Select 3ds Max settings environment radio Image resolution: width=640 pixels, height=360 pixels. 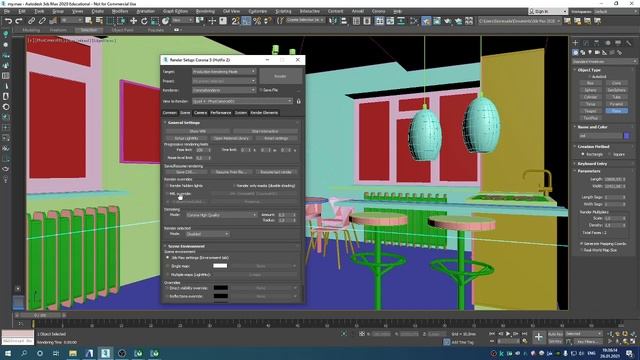click(x=167, y=258)
